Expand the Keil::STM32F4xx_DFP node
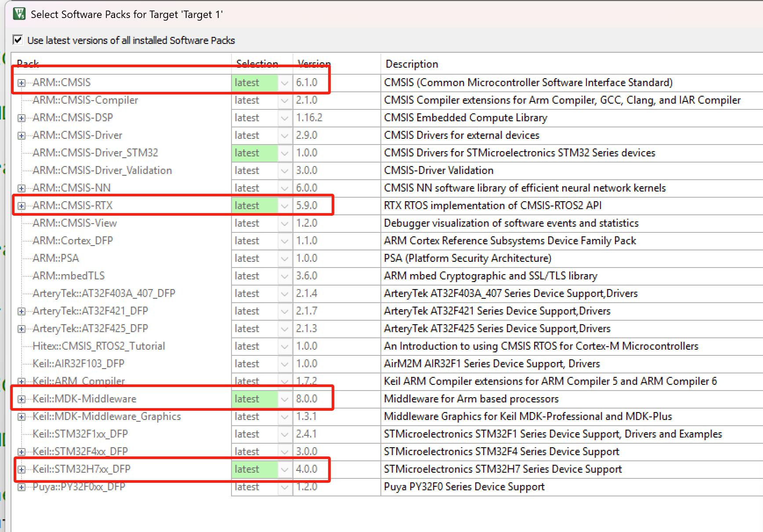The width and height of the screenshot is (763, 532). [21, 452]
